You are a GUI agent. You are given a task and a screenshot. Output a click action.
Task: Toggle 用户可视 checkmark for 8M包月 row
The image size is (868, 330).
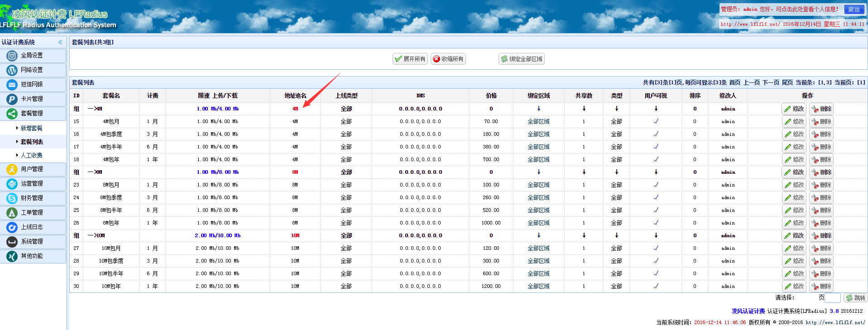[x=656, y=185]
